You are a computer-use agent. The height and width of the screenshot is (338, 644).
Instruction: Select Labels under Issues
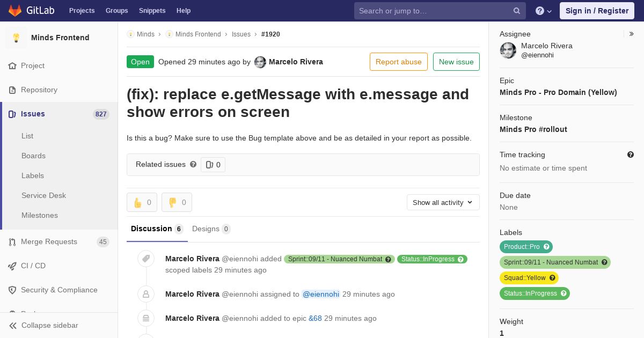tap(33, 175)
